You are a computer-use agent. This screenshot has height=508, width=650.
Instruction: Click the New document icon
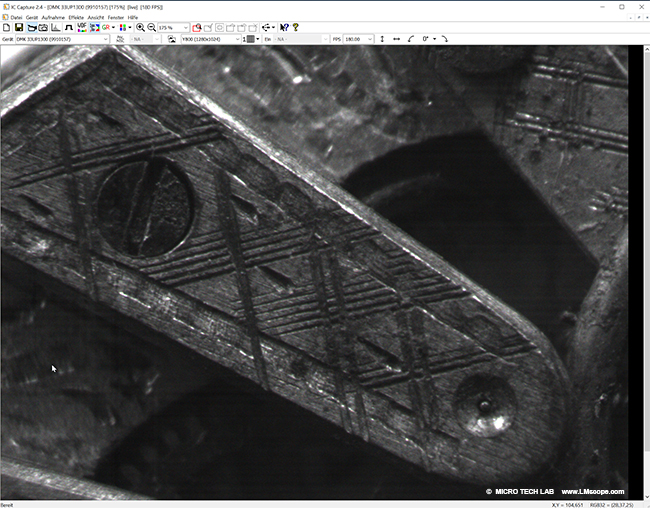click(6, 28)
